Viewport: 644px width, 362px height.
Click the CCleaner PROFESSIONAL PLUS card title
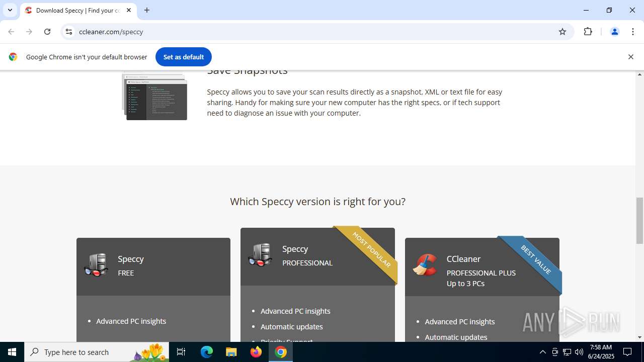coord(463,259)
